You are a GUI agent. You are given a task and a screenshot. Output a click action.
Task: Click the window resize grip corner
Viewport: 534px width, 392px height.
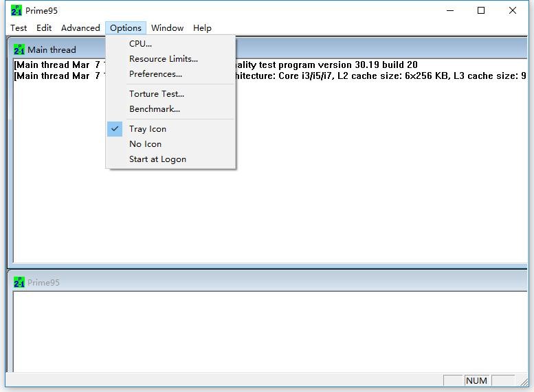(x=524, y=382)
